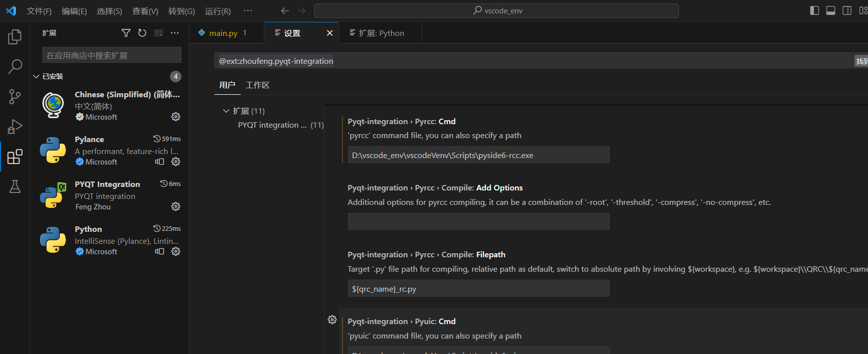Open the extensions view more actions menu
868x354 pixels.
pos(174,33)
